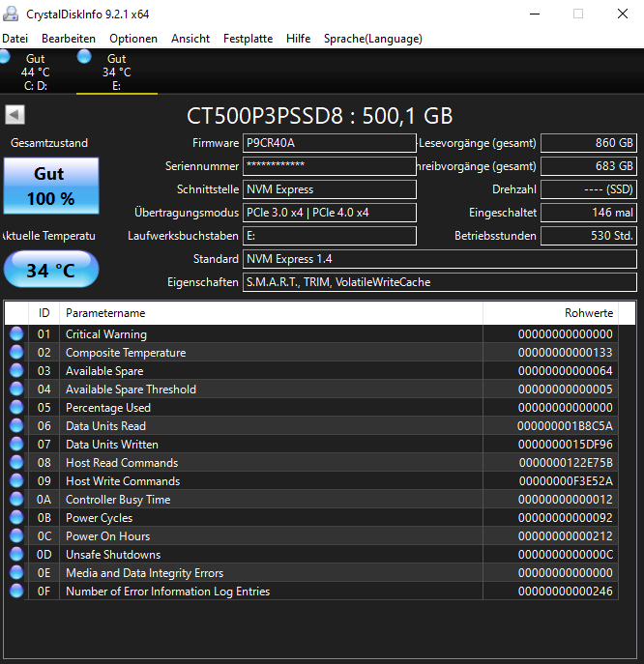The image size is (644, 664).
Task: Open the Festplatte menu
Action: [248, 39]
